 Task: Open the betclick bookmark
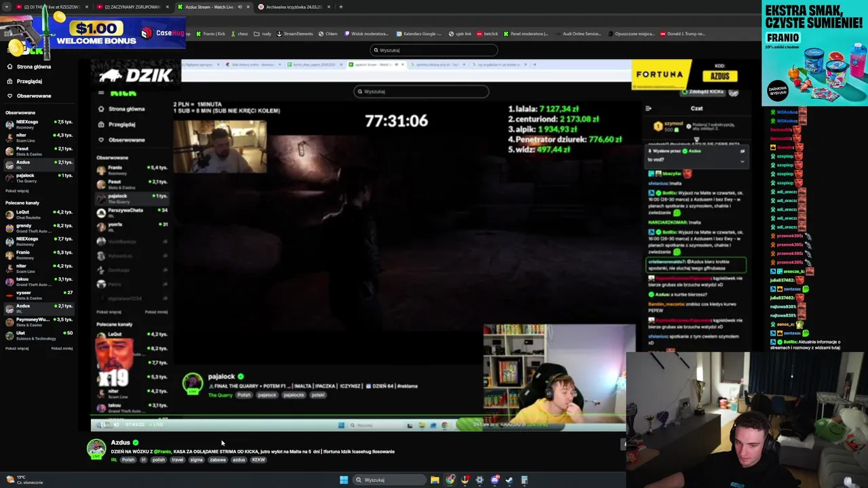tap(488, 34)
